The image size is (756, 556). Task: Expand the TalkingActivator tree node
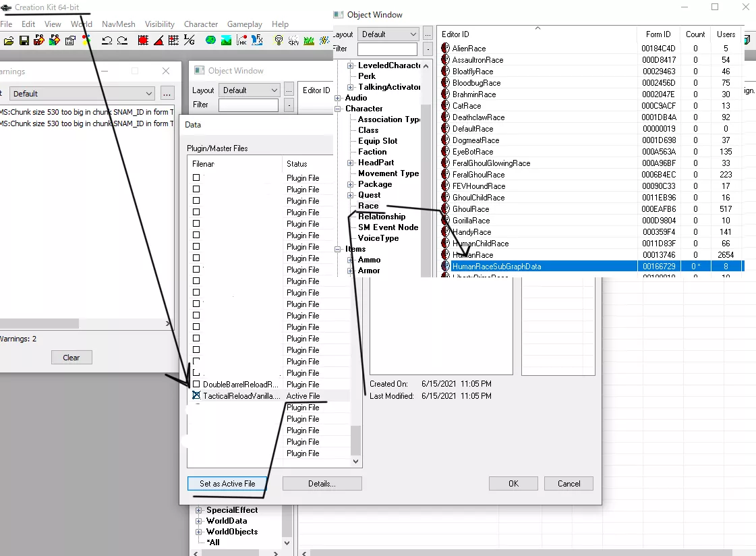pyautogui.click(x=351, y=87)
